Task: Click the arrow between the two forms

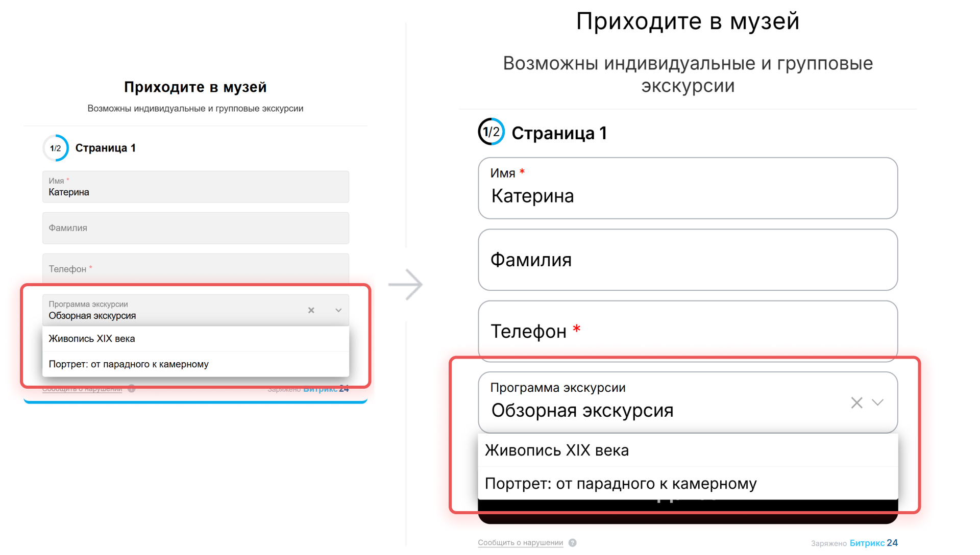Action: point(406,284)
